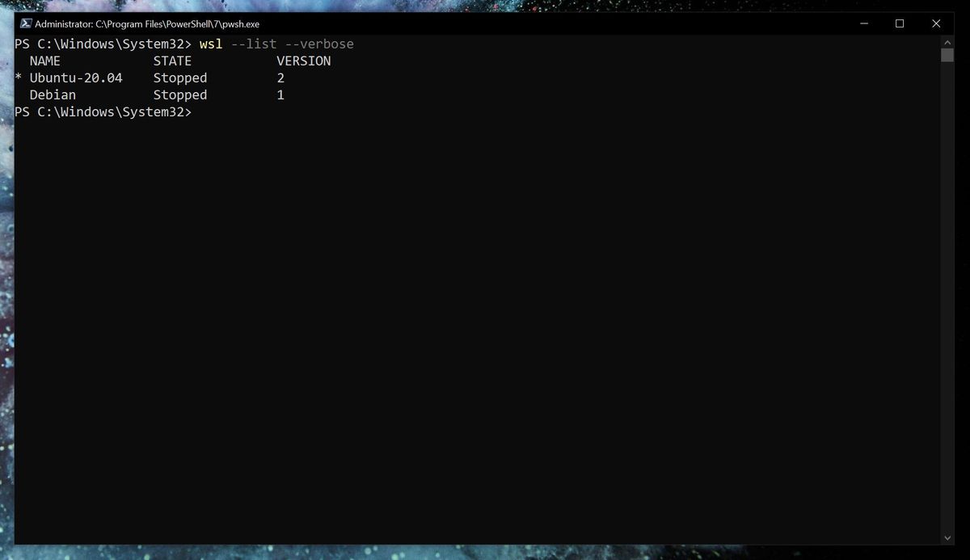Select the STATE column header
The width and height of the screenshot is (970, 560).
[173, 61]
